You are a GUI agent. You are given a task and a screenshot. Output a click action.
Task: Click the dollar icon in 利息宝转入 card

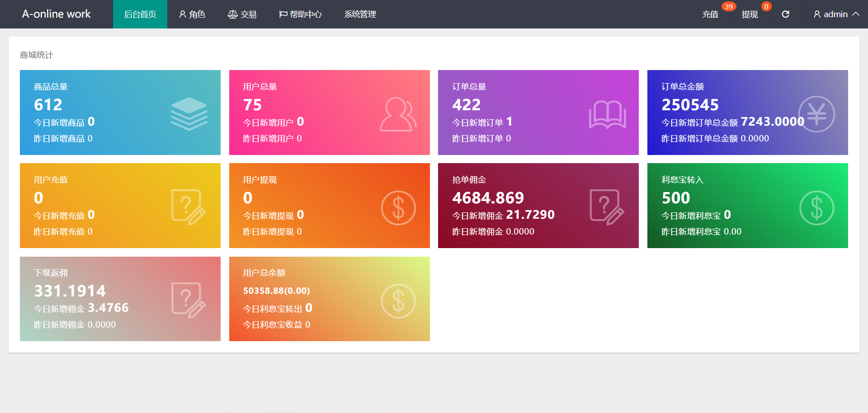pos(816,208)
